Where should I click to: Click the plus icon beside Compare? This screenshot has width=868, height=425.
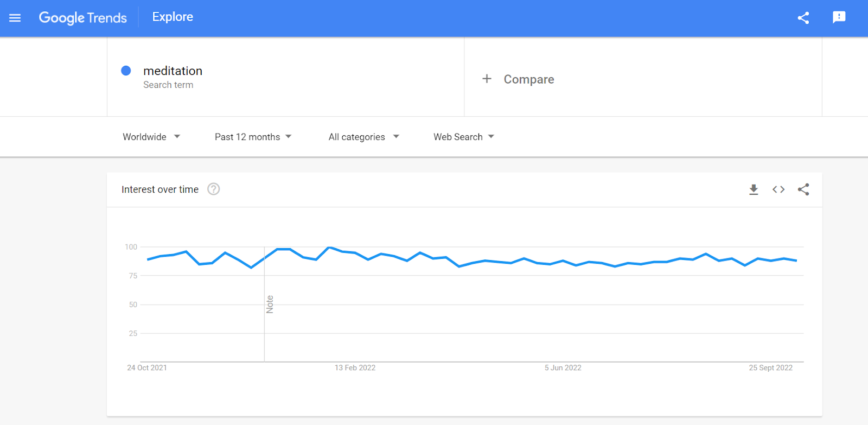[487, 79]
